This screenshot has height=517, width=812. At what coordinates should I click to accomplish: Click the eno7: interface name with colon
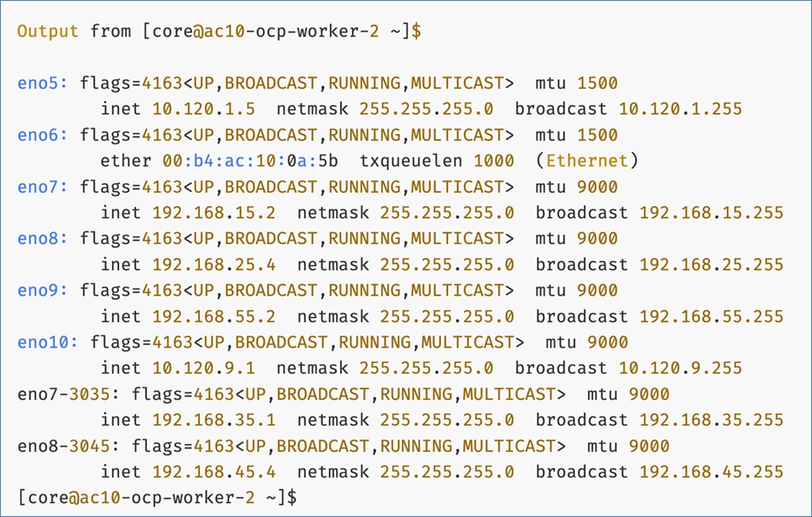pos(42,187)
